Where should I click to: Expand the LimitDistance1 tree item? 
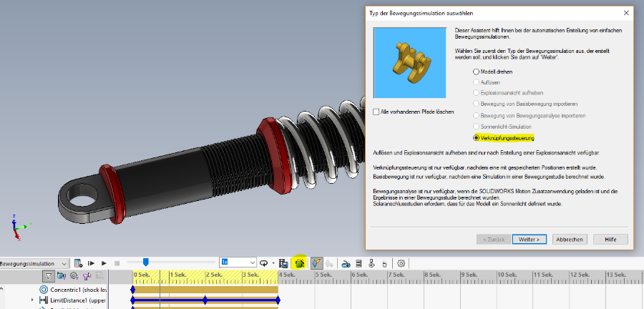click(32, 300)
